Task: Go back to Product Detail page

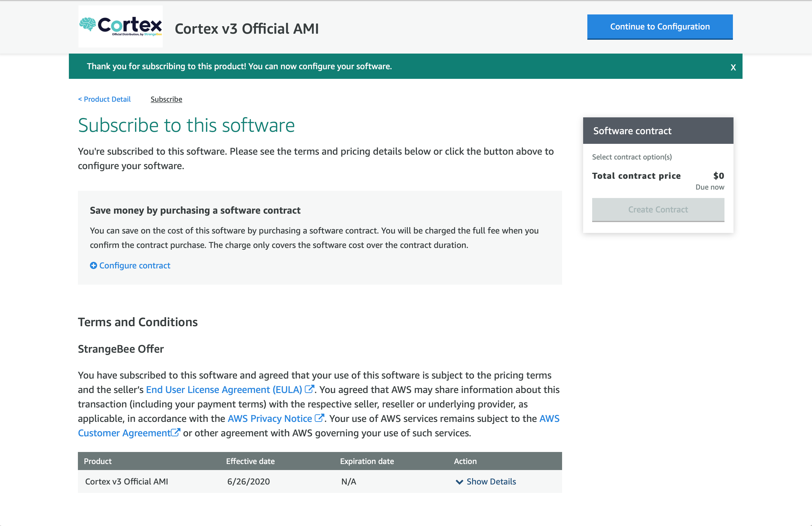Action: click(x=104, y=99)
